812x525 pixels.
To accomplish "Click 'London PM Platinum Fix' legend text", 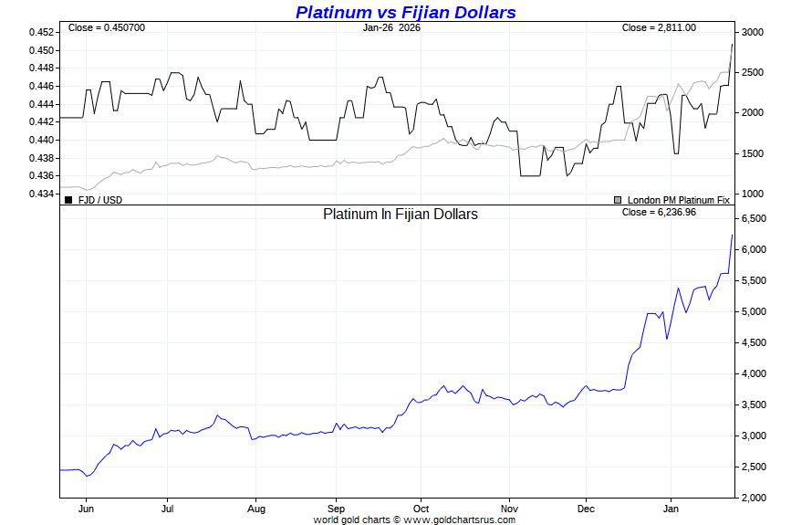I will tap(679, 200).
